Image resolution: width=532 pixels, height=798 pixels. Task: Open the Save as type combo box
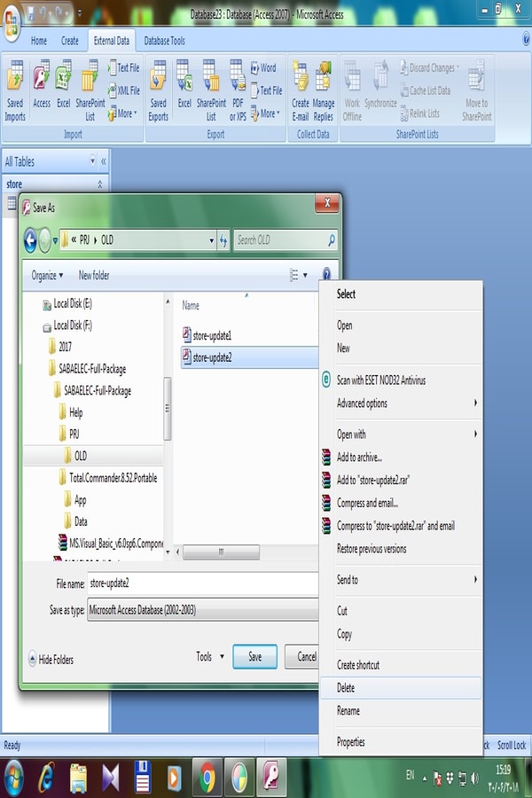[x=203, y=609]
